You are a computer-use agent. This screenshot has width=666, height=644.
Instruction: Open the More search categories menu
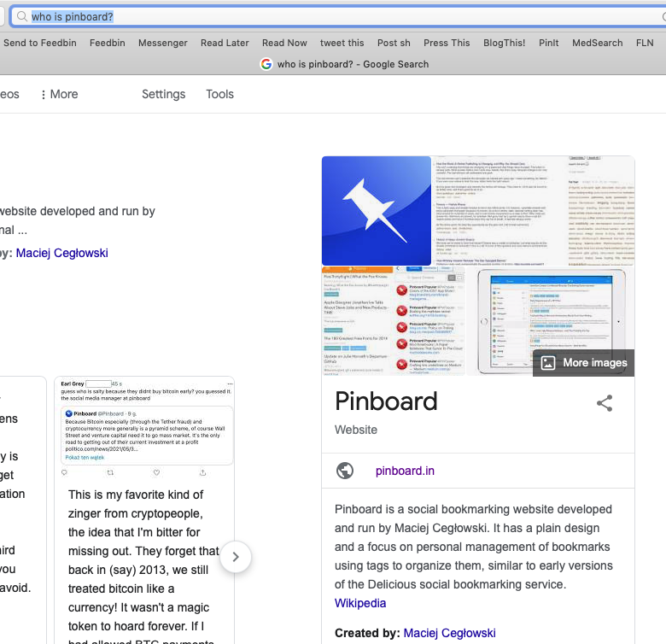60,94
